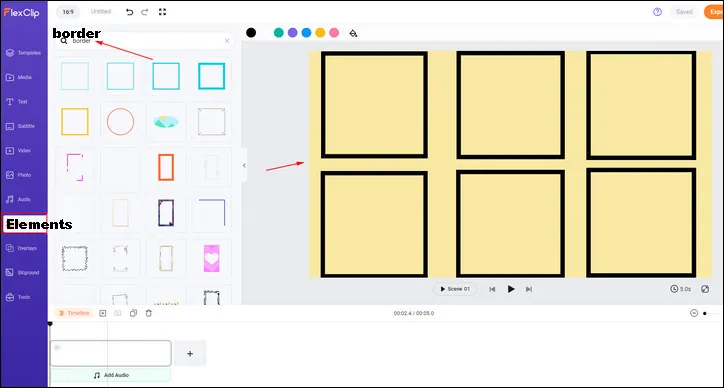Open the Overlays sidebar panel
724x388 pixels.
[x=21, y=248]
